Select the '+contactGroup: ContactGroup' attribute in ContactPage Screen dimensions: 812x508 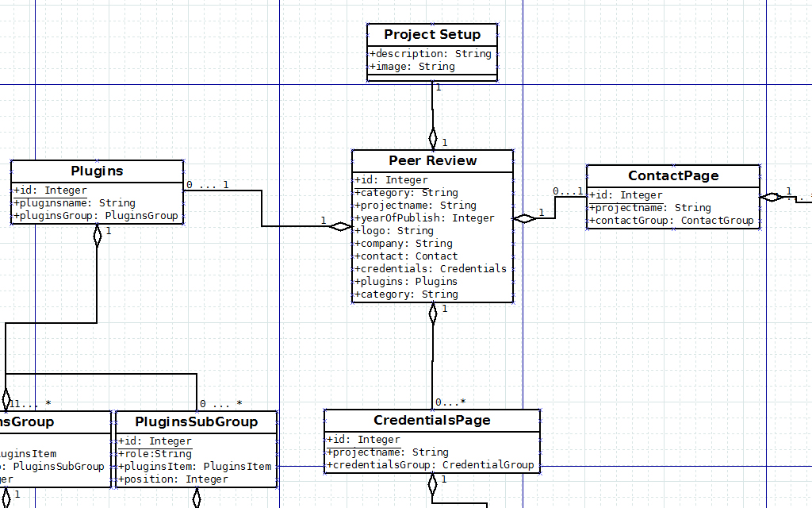[x=672, y=220]
